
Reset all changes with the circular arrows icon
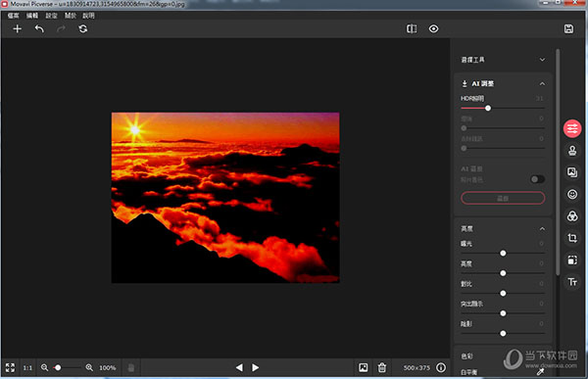(x=83, y=28)
